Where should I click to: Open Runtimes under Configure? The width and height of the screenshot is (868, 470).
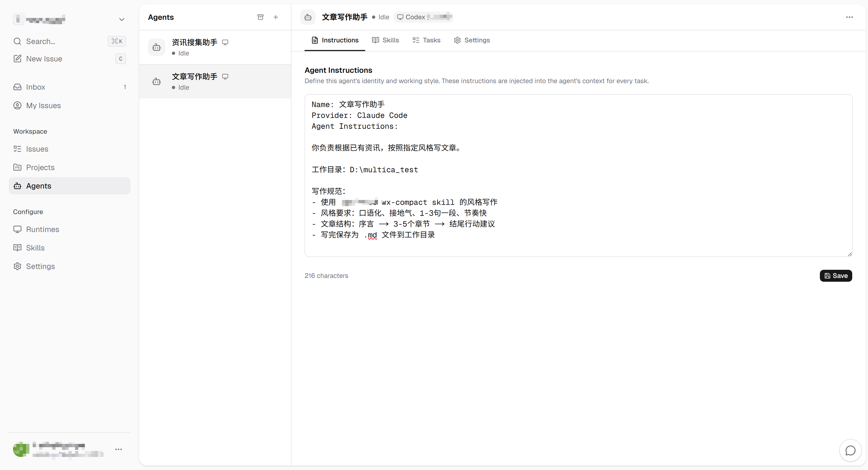[x=69, y=229]
